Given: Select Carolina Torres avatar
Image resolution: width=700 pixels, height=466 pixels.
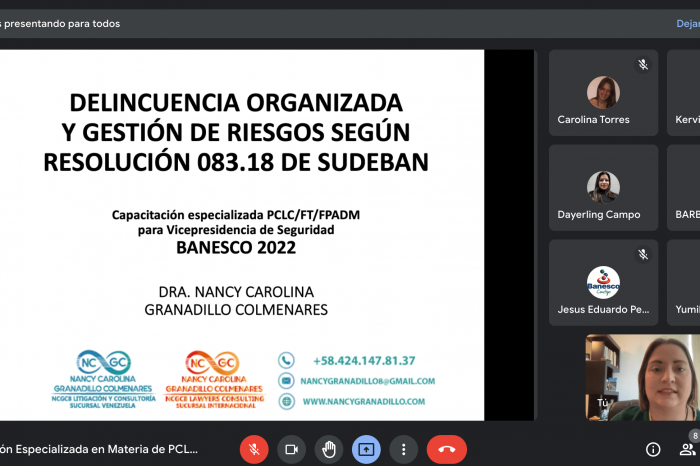Looking at the screenshot, I should coord(603,92).
